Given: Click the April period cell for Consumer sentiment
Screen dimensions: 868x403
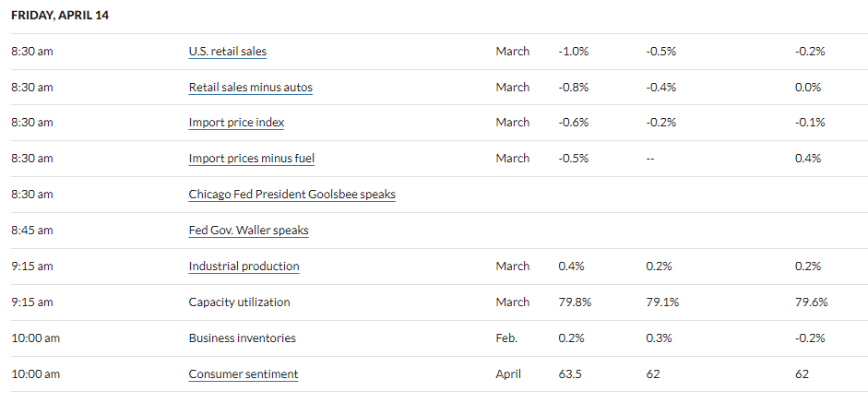Looking at the screenshot, I should coord(508,374).
